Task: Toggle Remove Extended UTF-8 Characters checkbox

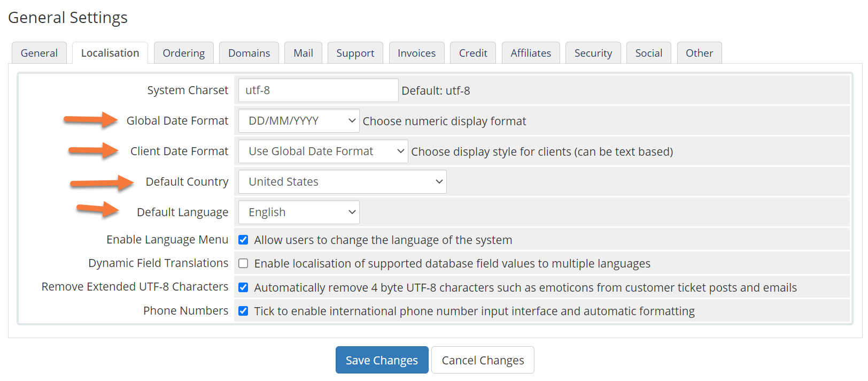Action: 243,287
